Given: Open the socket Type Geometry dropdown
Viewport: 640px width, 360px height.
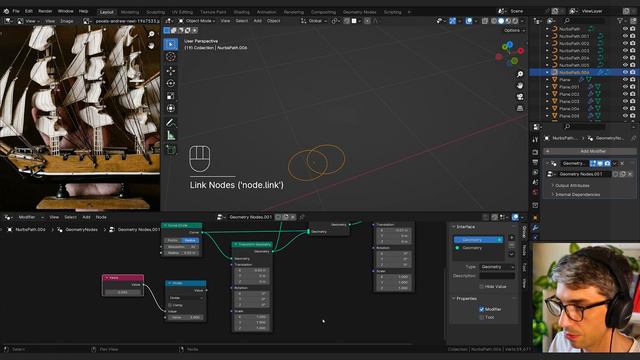Looking at the screenshot, I should 497,267.
